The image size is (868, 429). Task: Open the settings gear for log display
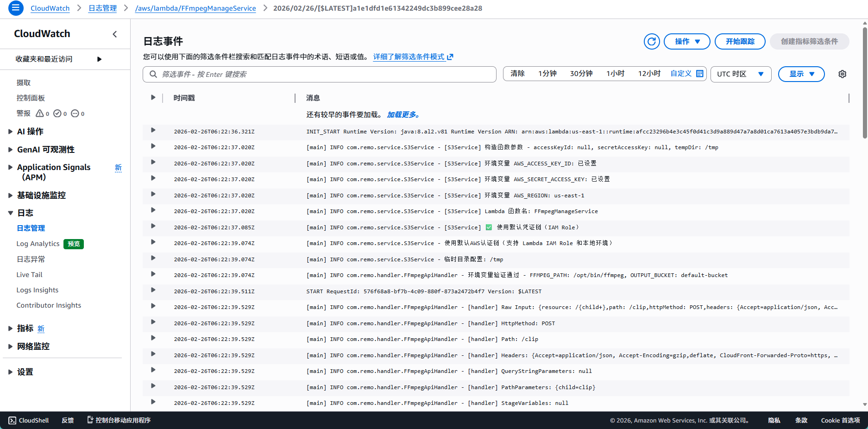point(842,74)
